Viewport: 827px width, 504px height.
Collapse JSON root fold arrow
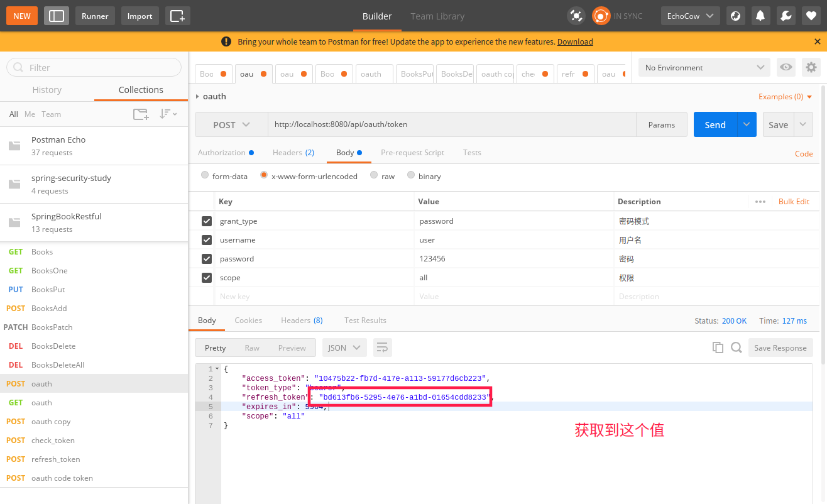(x=217, y=369)
